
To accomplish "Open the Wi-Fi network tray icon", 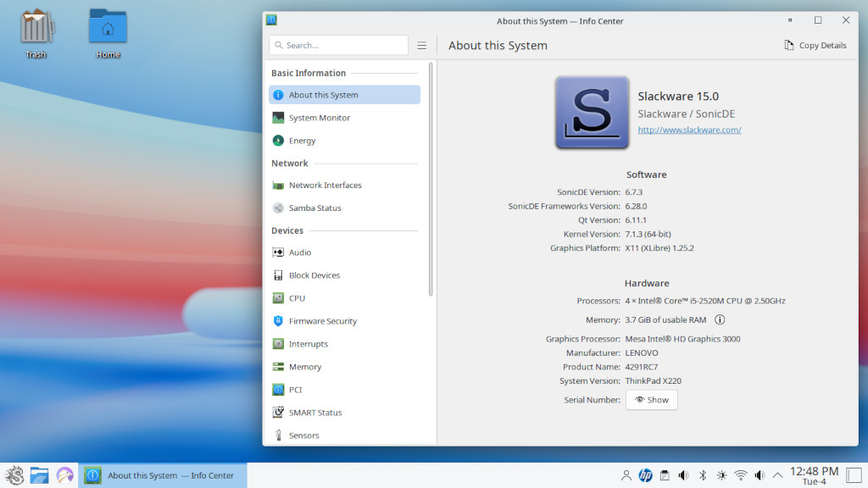I will point(741,475).
